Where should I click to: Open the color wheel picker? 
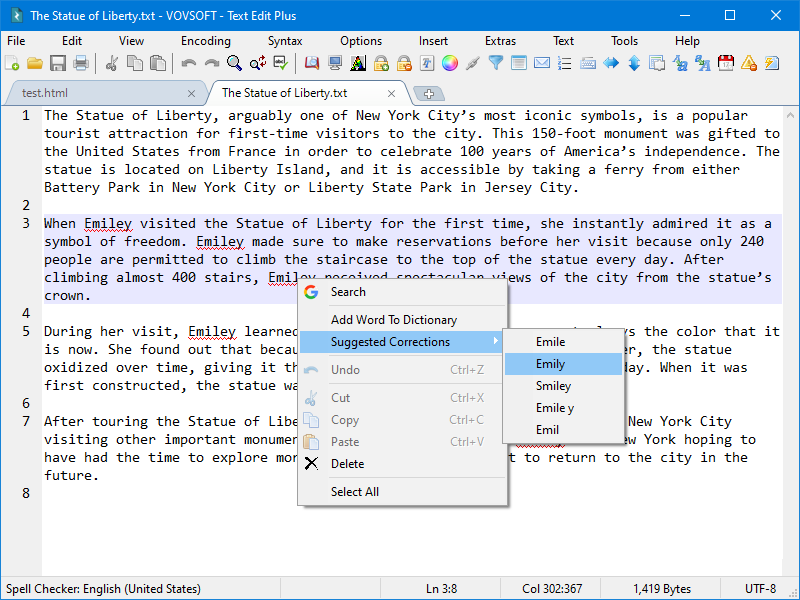(x=449, y=64)
